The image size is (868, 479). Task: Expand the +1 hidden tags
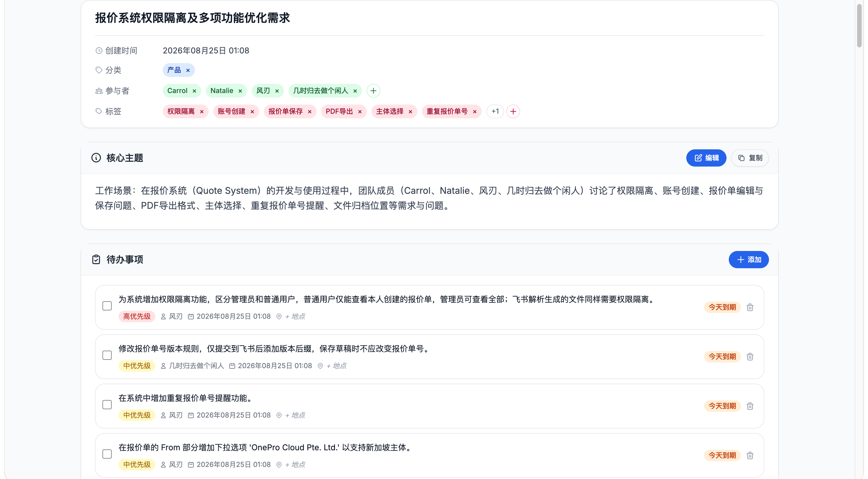pyautogui.click(x=495, y=111)
